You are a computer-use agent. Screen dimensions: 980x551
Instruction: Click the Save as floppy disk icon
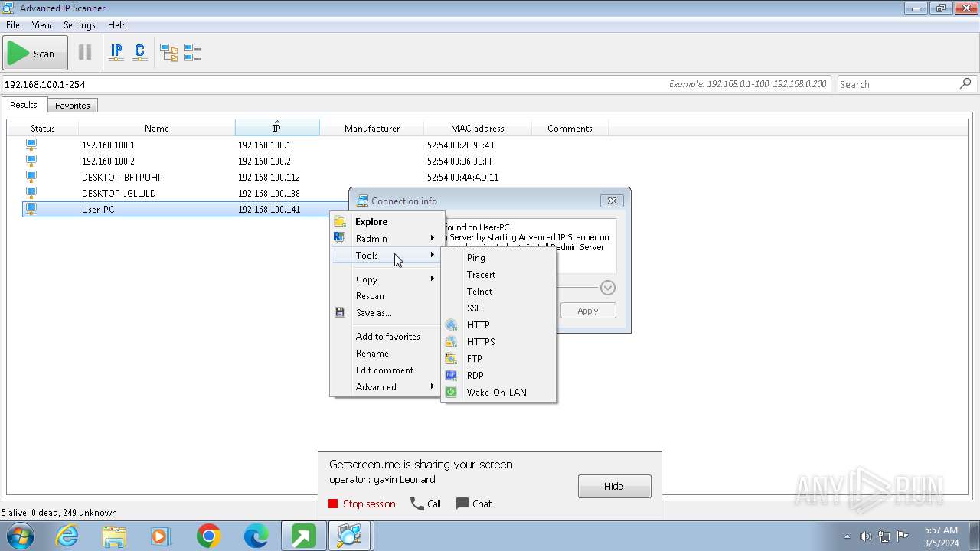click(x=340, y=312)
